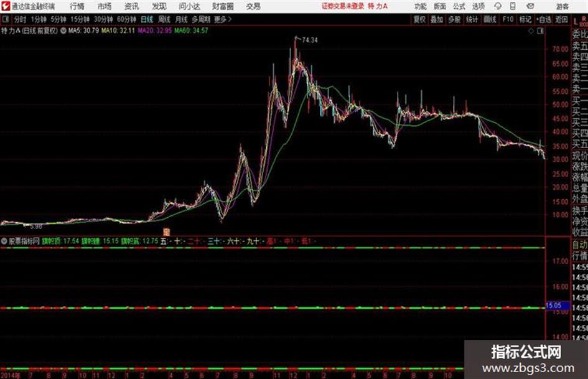Screen dimensions: 588x379
Task: Open the F10 company info
Action: pos(508,19)
